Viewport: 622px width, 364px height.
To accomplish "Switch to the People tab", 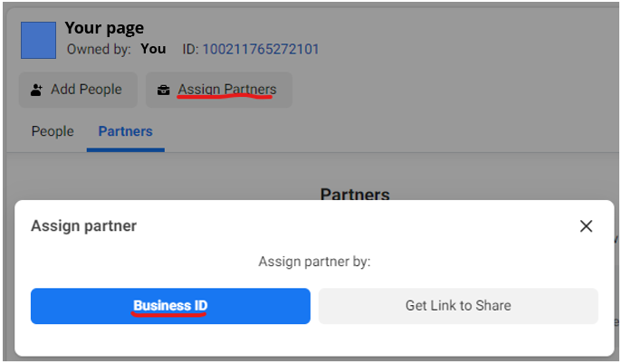I will coord(53,131).
